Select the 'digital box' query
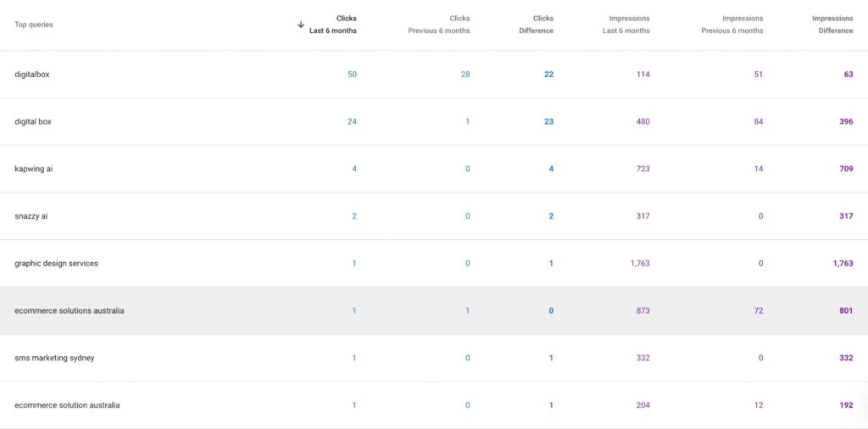This screenshot has width=868, height=429. 33,122
